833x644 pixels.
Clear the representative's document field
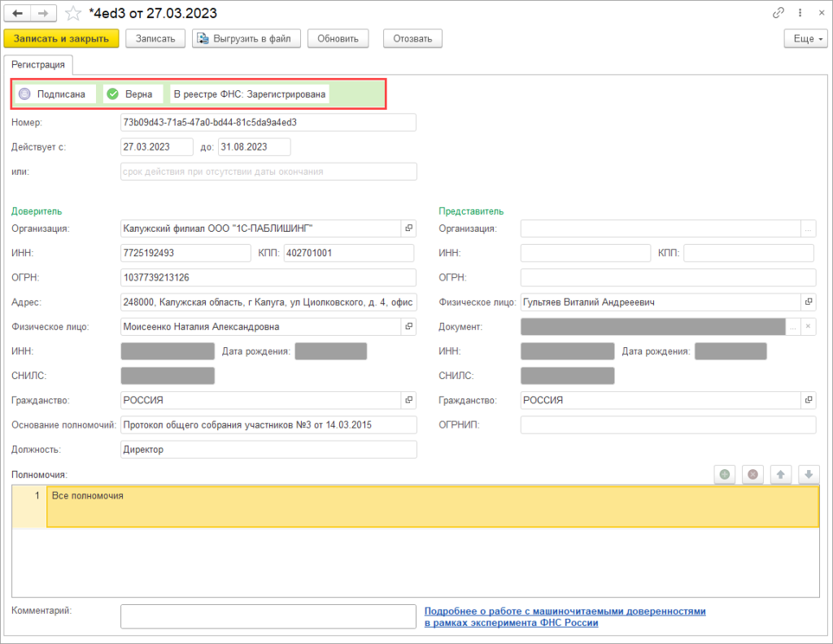tap(808, 326)
